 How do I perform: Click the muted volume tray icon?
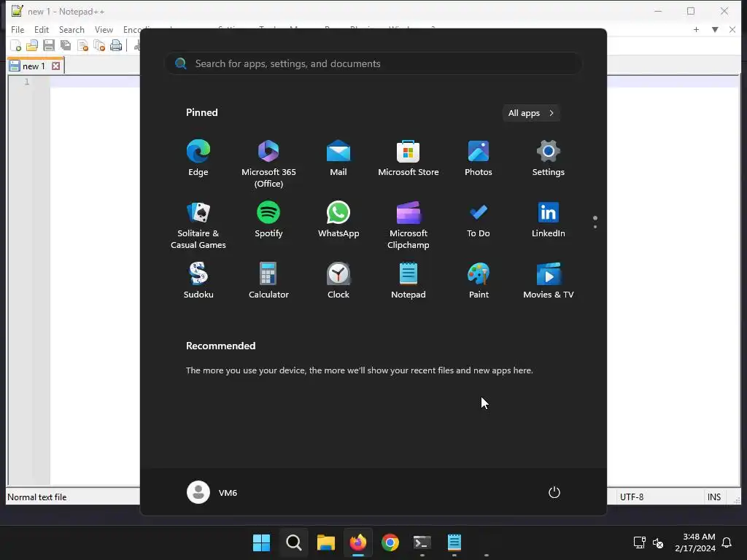658,542
